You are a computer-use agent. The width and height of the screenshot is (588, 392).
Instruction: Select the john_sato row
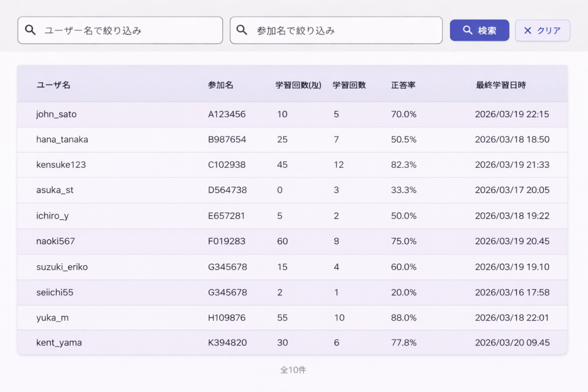tap(56, 114)
